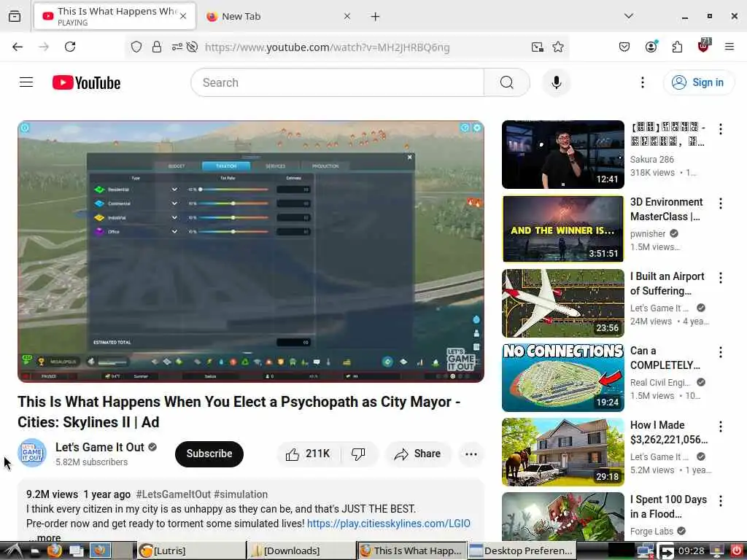Select the This Is What Happens tab
The height and width of the screenshot is (560, 747).
pos(115,16)
